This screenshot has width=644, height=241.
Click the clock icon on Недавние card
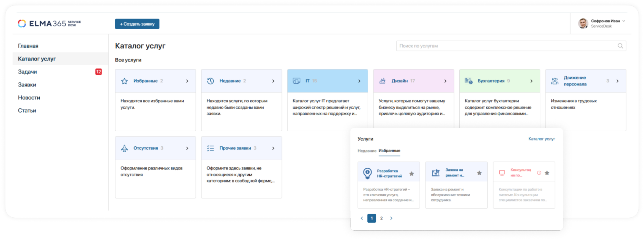click(210, 81)
